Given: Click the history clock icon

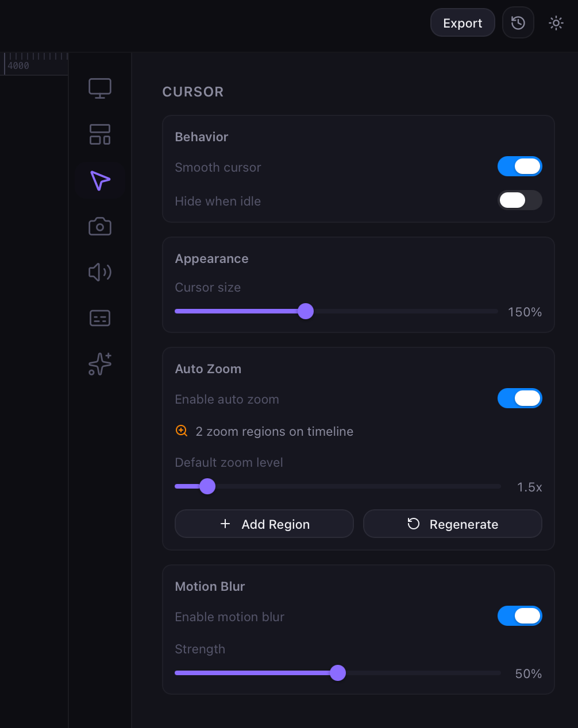Looking at the screenshot, I should pyautogui.click(x=518, y=23).
